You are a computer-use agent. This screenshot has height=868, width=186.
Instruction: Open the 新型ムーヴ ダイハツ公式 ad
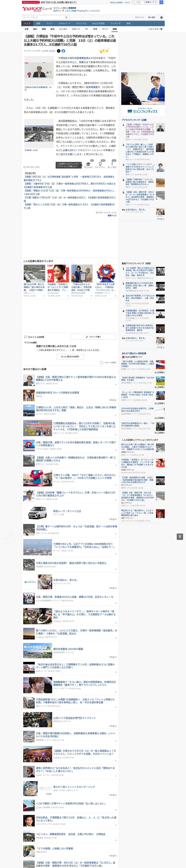point(67,511)
